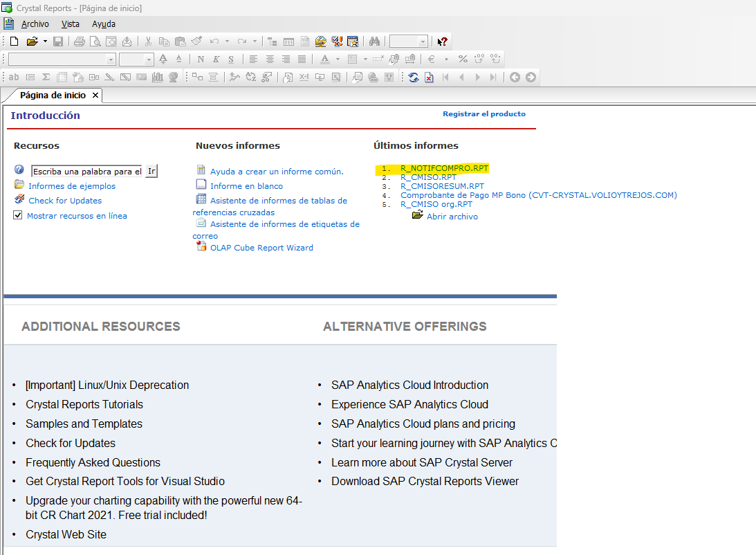Toggle Mostrar recursos en línea checkbox

point(18,215)
